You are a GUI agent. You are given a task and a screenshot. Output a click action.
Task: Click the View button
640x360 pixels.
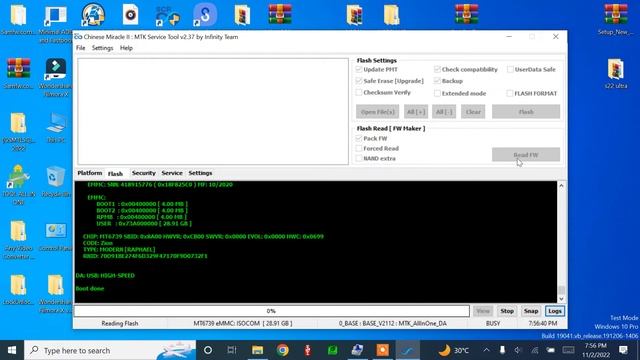(x=483, y=311)
